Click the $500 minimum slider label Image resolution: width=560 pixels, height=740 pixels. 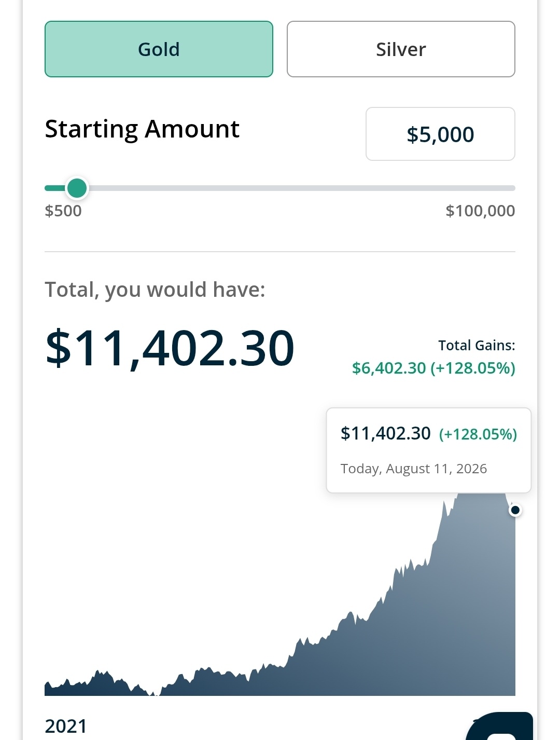[x=63, y=211]
